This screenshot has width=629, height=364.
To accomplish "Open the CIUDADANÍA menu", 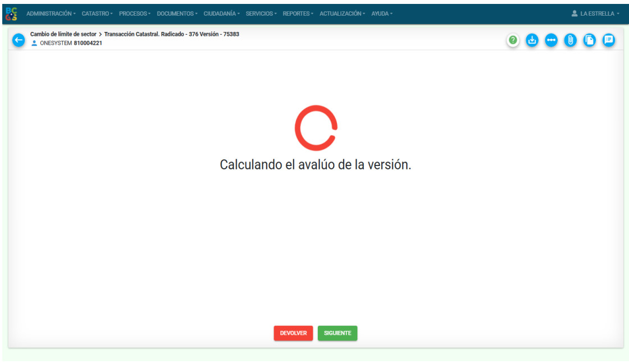I will [221, 13].
